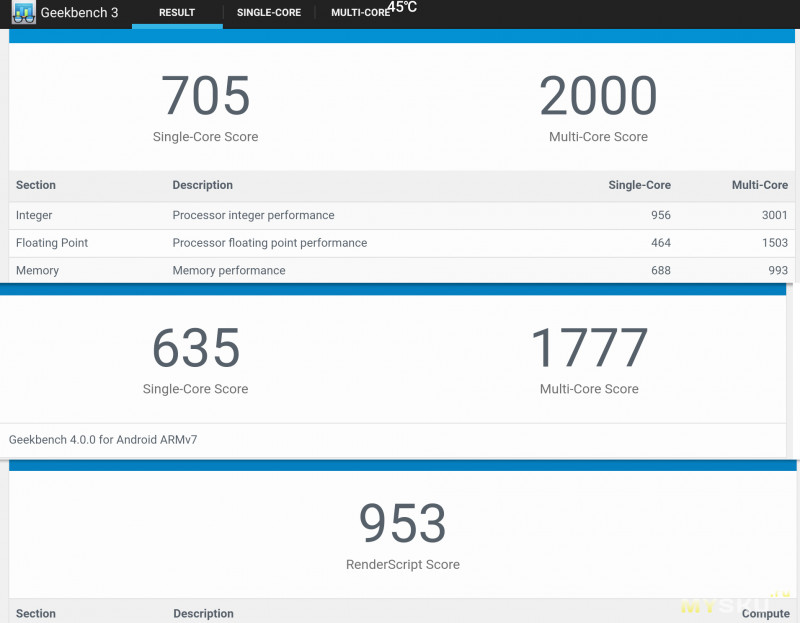800x623 pixels.
Task: Tap the 953 RenderScript score
Action: point(402,524)
